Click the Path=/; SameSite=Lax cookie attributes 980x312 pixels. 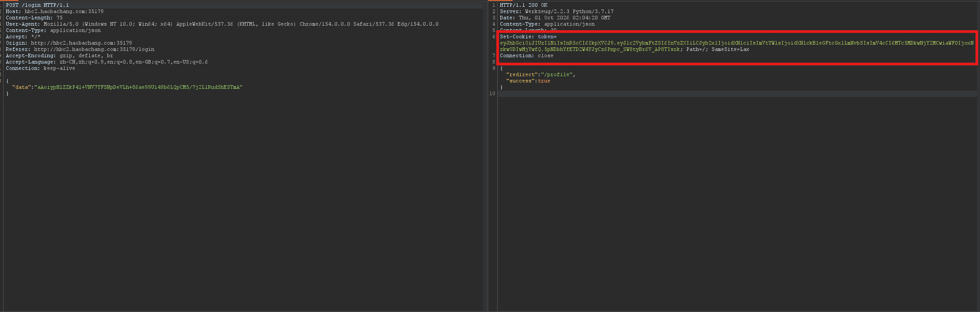718,50
